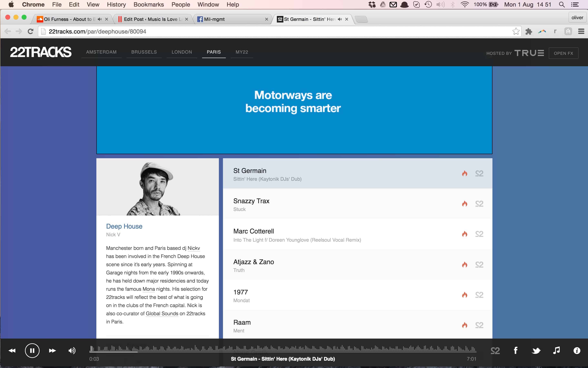588x368 pixels.
Task: Click flame icon on Snazzy Trax row
Action: coord(464,203)
